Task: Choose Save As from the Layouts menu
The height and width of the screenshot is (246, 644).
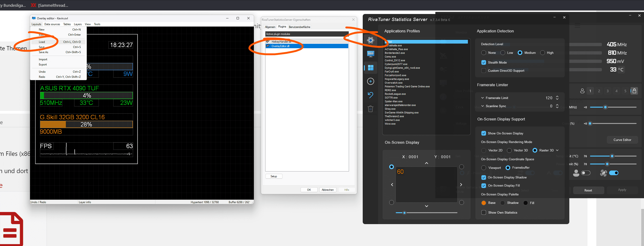Action: pyautogui.click(x=58, y=52)
